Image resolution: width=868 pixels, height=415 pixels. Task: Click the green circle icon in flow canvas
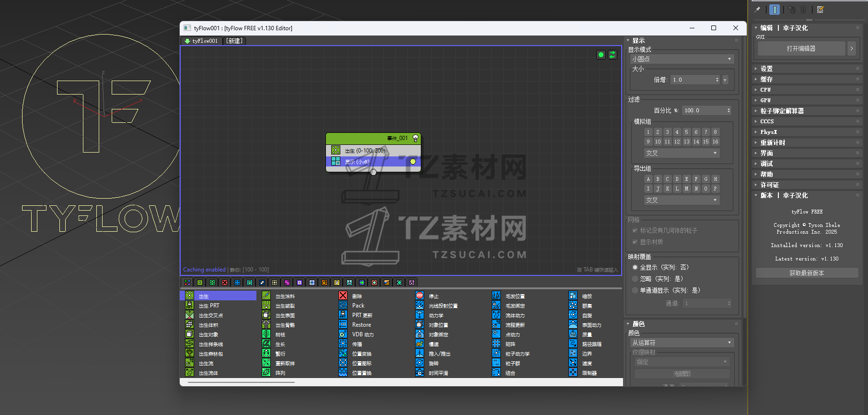click(x=601, y=55)
